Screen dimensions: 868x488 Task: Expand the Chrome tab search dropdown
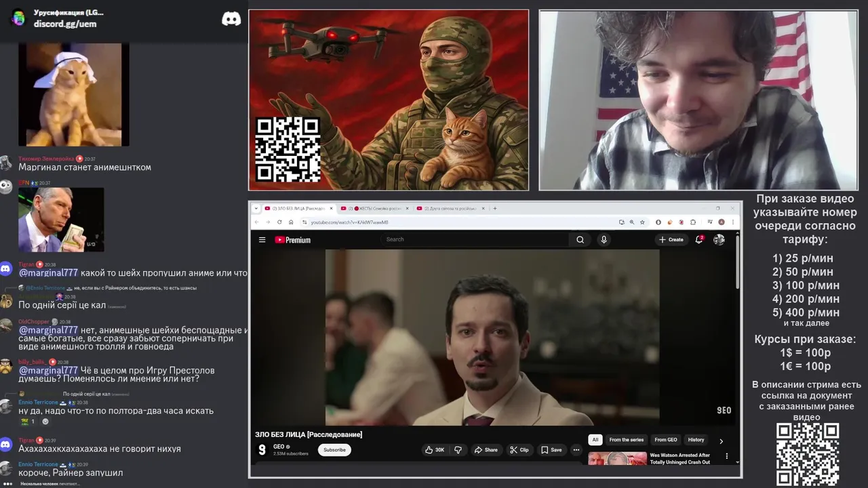[x=256, y=208]
